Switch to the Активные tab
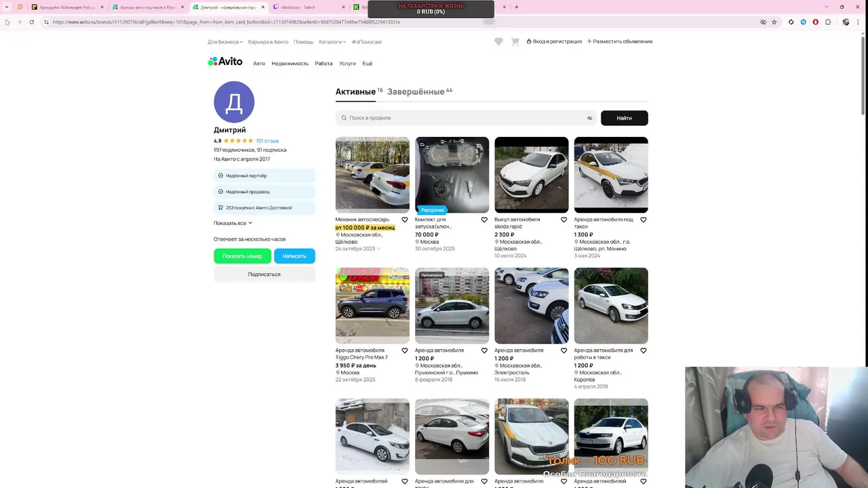Viewport: 868px width, 488px height. coord(355,91)
